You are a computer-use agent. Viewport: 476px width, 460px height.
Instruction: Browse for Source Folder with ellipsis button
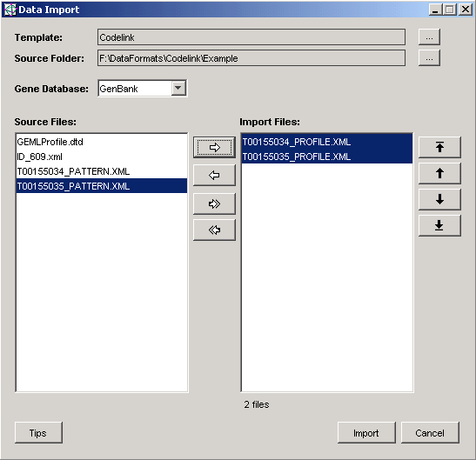coord(429,58)
